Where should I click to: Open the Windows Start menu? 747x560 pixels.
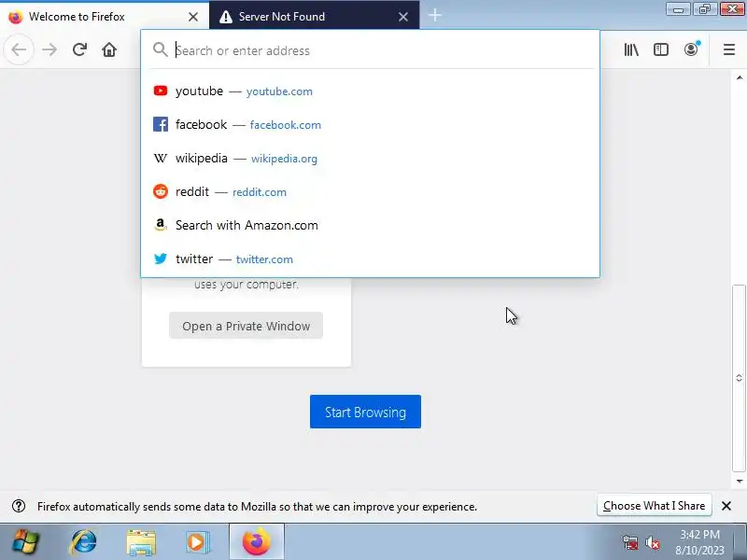coord(24,542)
